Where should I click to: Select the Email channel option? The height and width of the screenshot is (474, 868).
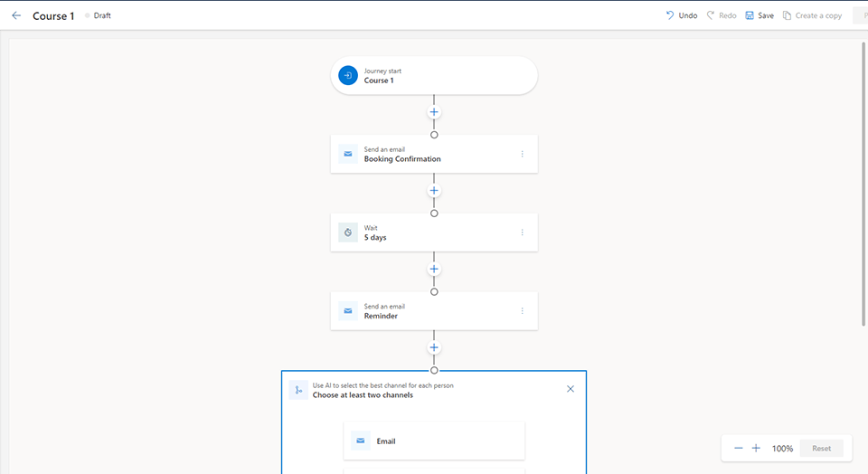434,441
